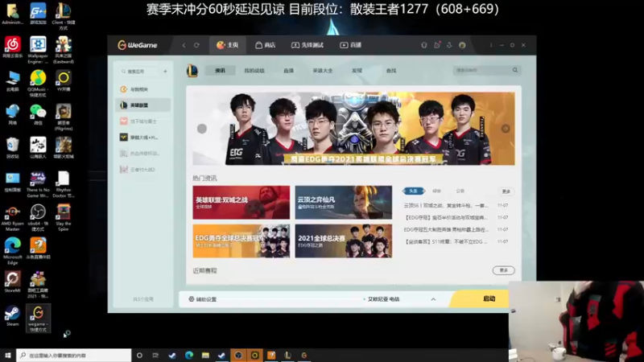Open the wegame desktop shortcut
This screenshot has width=644, height=362.
[x=38, y=318]
